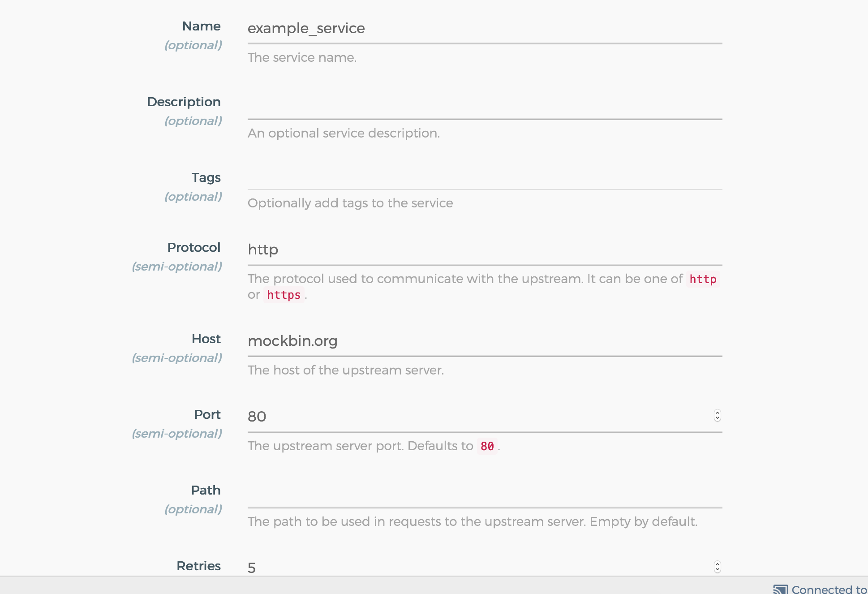868x594 pixels.
Task: Click the Protocol field label
Action: [x=193, y=248]
